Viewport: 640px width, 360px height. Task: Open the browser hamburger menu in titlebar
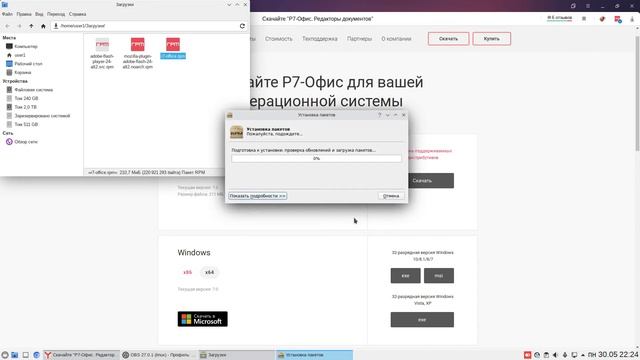tap(588, 6)
